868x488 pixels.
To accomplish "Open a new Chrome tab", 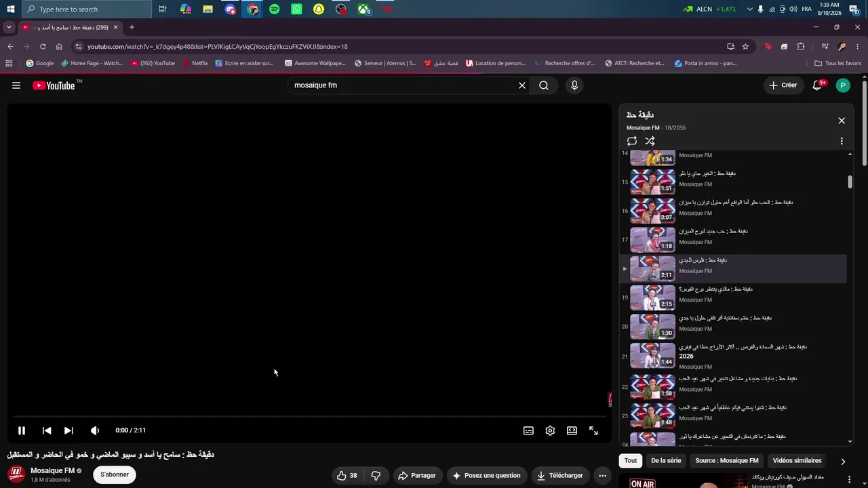I will pyautogui.click(x=132, y=27).
